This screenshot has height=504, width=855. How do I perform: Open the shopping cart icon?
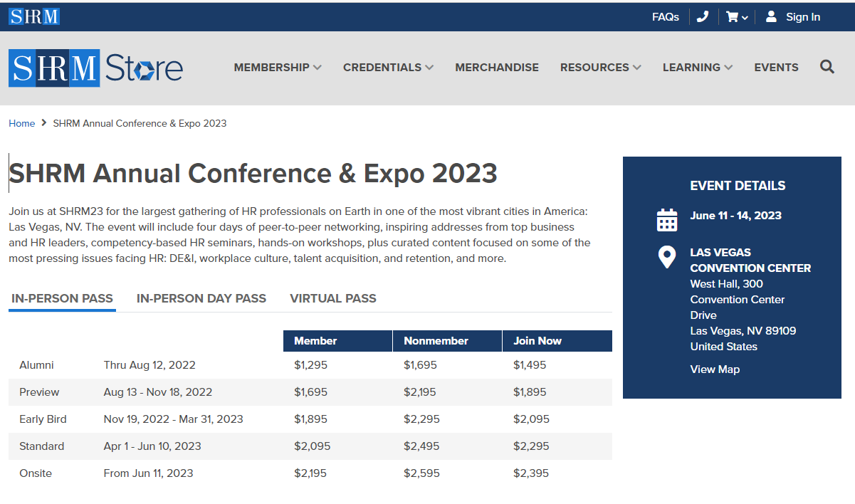(732, 16)
